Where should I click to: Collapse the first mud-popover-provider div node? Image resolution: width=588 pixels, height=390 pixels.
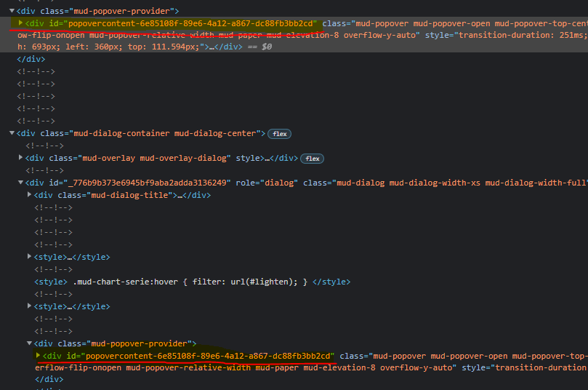pyautogui.click(x=12, y=11)
